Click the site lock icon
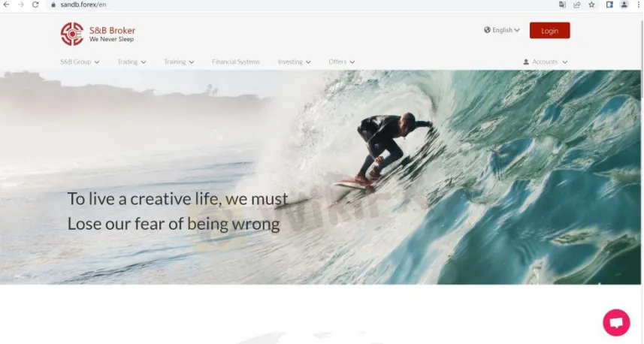Screen dimensions: 644x344 point(53,5)
